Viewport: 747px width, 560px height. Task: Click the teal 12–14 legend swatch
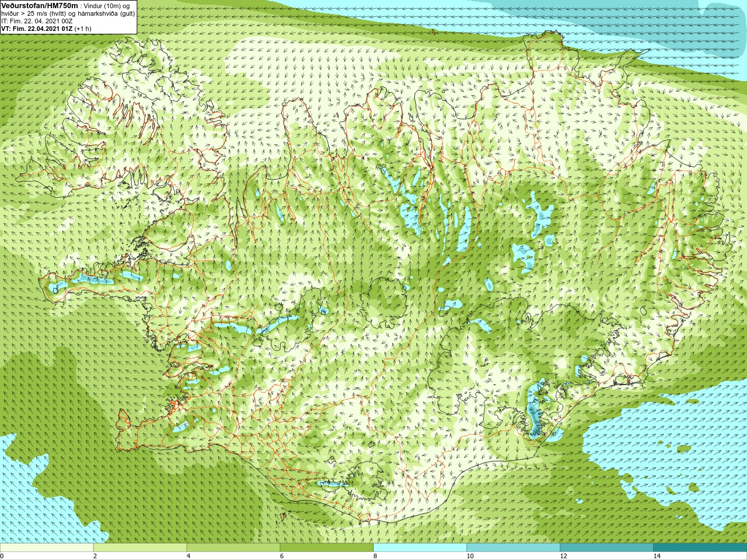[607, 548]
